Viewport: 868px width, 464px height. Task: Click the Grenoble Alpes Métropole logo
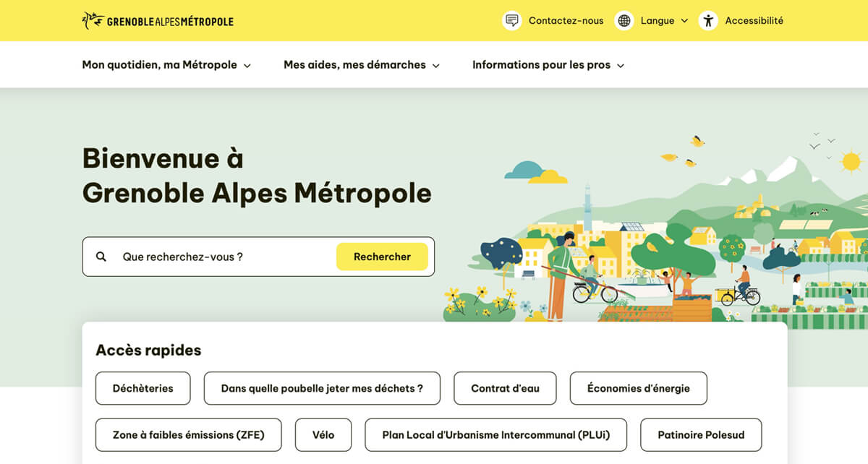(x=158, y=21)
